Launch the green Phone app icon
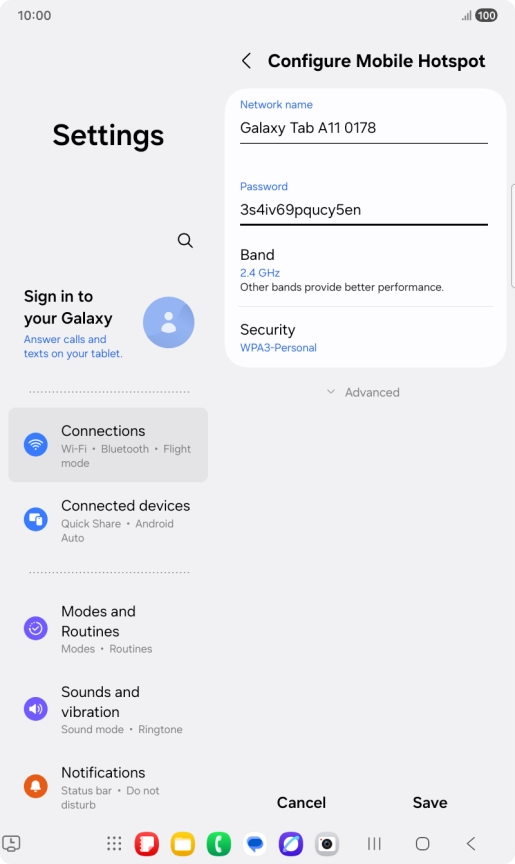The image size is (515, 864). click(x=219, y=844)
